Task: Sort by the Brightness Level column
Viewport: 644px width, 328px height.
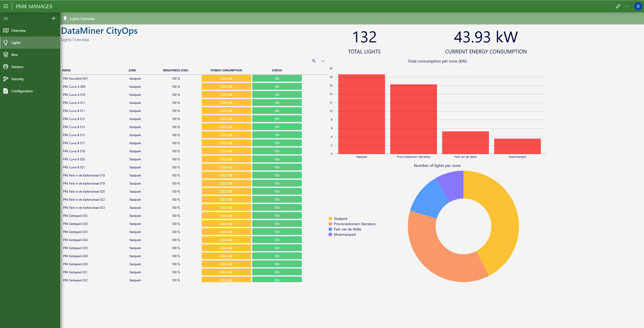Action: coord(175,70)
